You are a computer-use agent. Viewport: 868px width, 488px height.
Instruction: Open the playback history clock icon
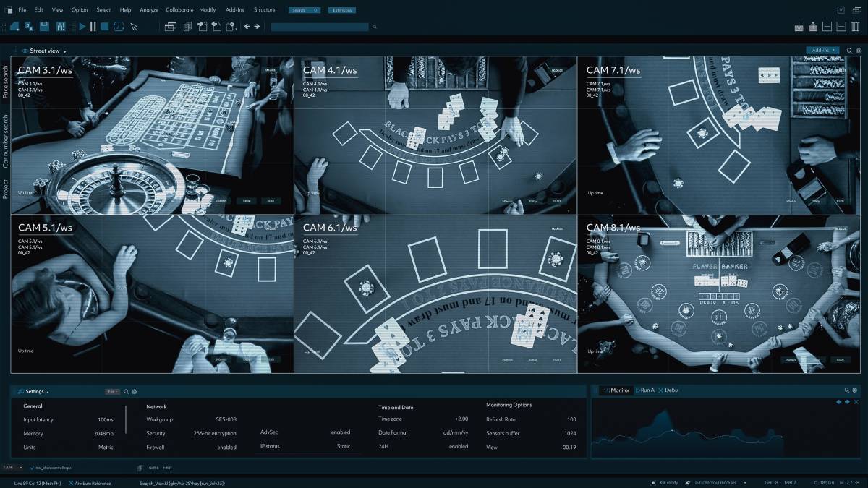(x=118, y=27)
